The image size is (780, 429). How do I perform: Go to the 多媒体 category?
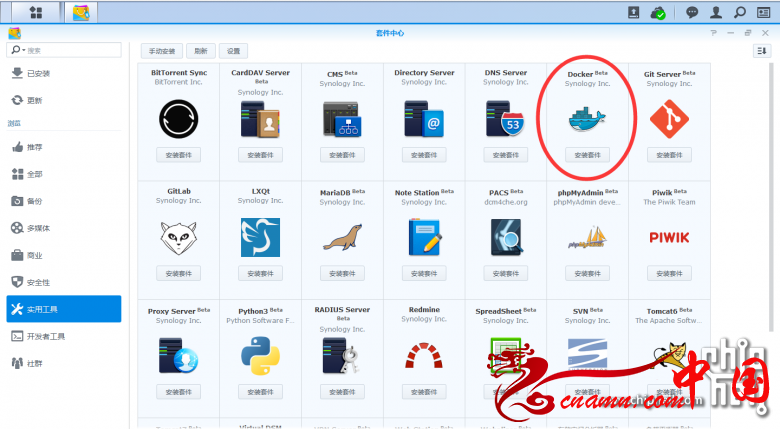click(39, 228)
